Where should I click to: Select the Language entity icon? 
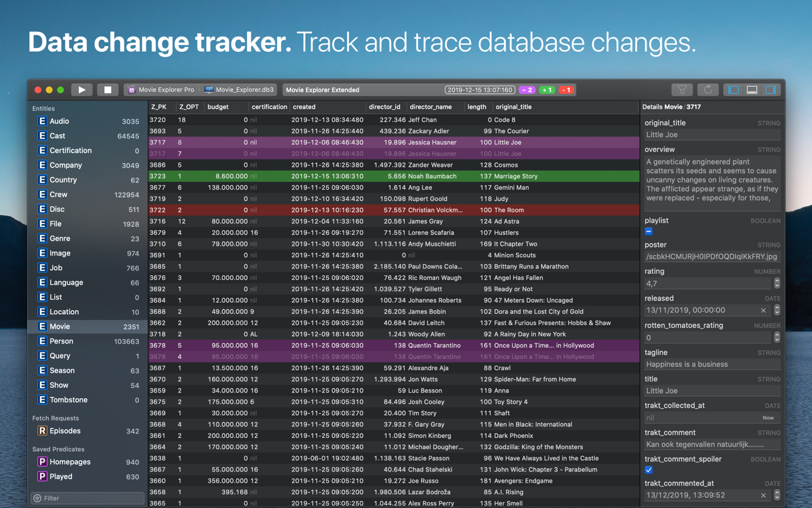coord(42,282)
